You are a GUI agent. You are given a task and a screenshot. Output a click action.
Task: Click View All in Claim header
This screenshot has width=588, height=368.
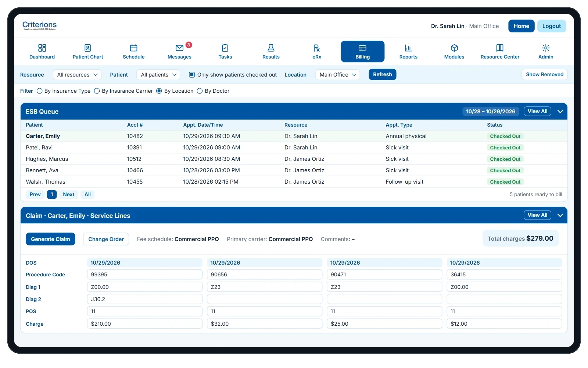[x=537, y=215]
